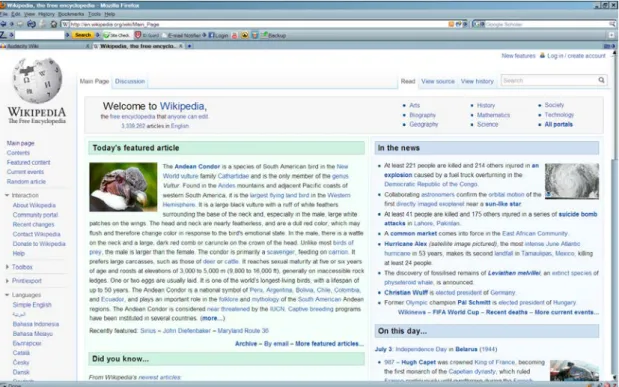This screenshot has height=387, width=619.
Task: Open Featured content in the sidebar
Action: 28,162
